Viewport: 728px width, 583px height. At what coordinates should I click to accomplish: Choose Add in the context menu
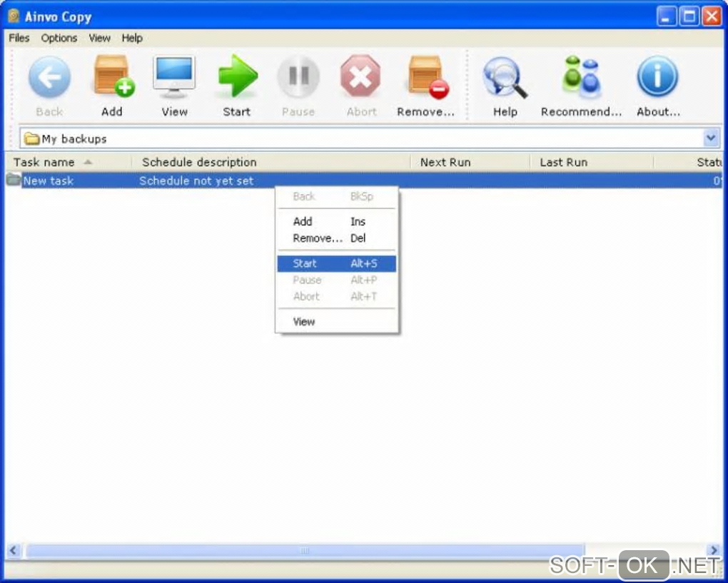[x=337, y=221]
